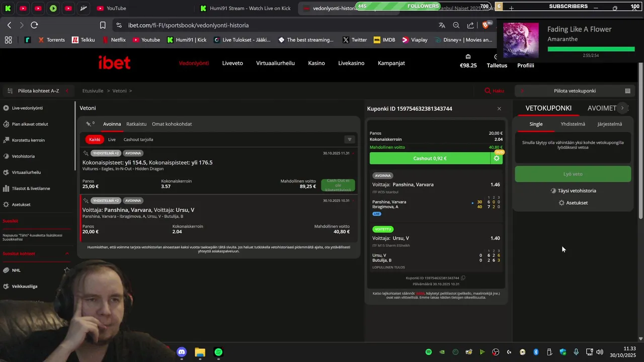
Task: Open Korotettu kerroin in sidebar
Action: point(28,140)
